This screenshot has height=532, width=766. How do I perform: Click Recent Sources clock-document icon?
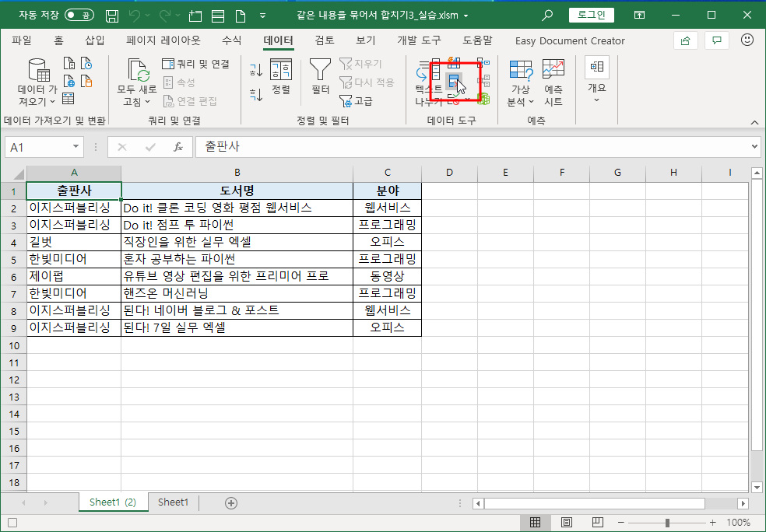pos(86,63)
